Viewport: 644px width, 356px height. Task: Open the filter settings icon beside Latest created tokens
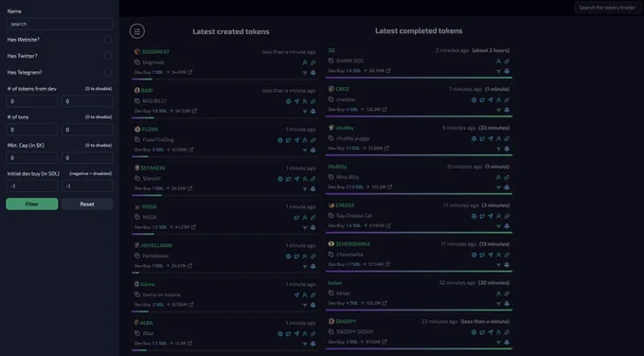tap(137, 31)
